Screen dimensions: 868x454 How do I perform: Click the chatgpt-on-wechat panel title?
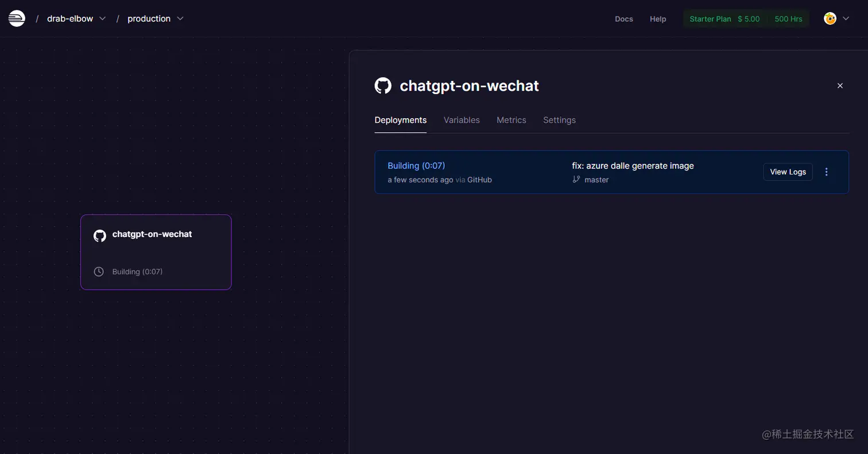click(x=469, y=86)
